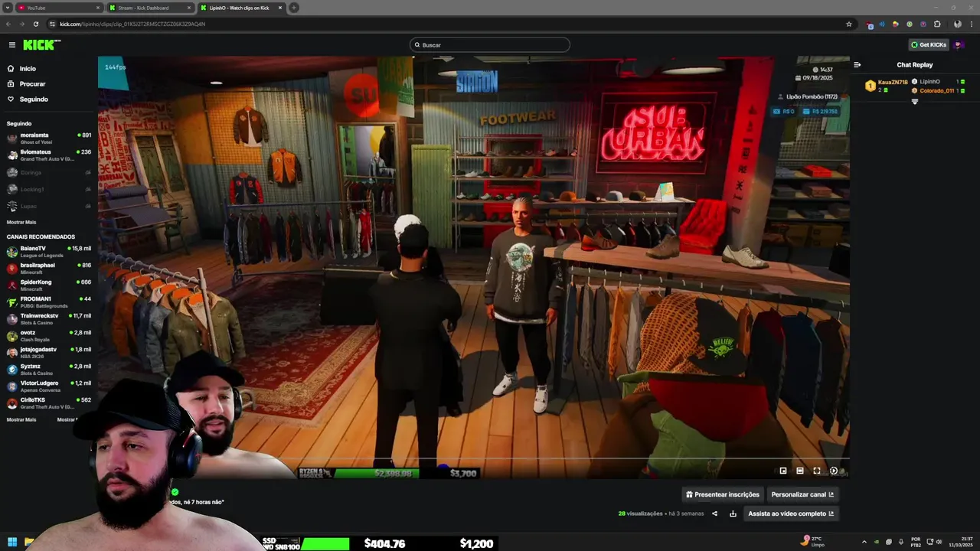The width and height of the screenshot is (980, 551).
Task: Open Seguindo in the sidebar
Action: point(28,99)
